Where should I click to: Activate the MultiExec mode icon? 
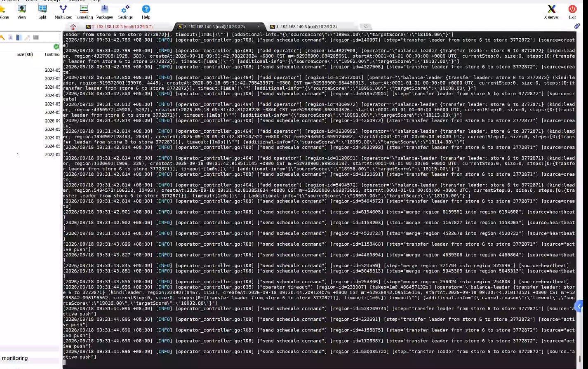63,12
